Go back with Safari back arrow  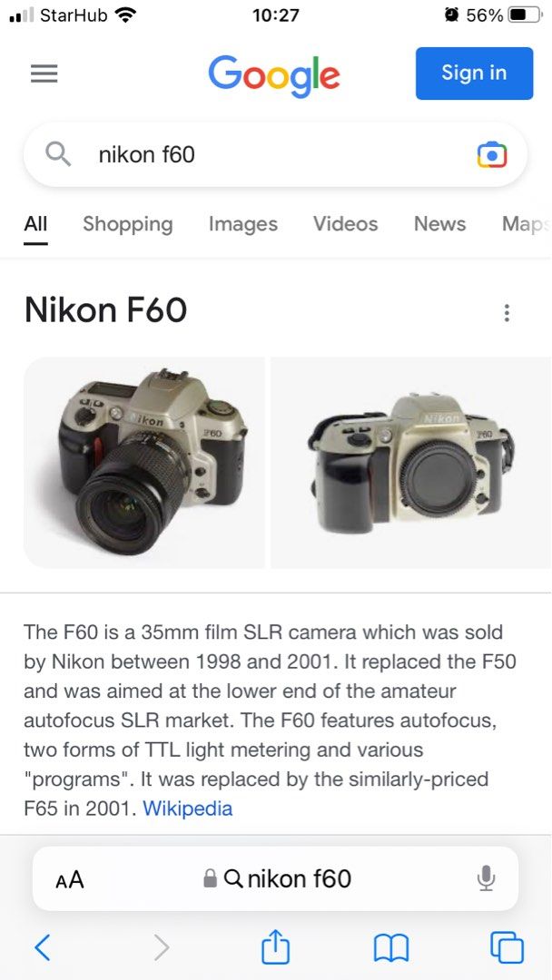[x=43, y=947]
